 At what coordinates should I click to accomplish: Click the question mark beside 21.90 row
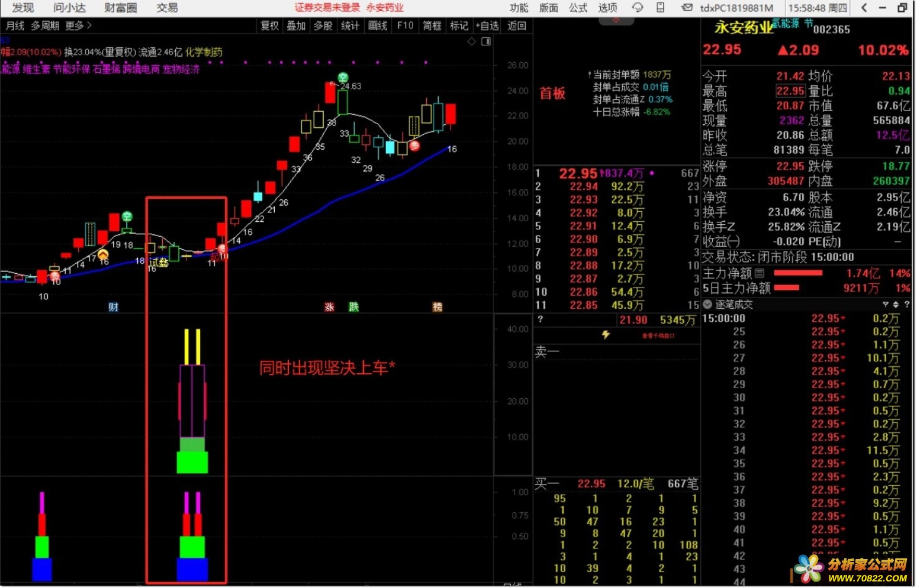click(540, 319)
